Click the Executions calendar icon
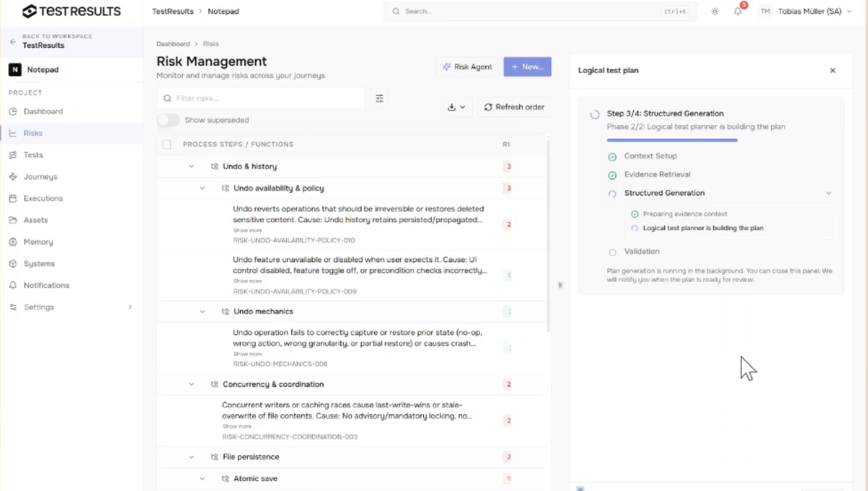 (x=13, y=198)
